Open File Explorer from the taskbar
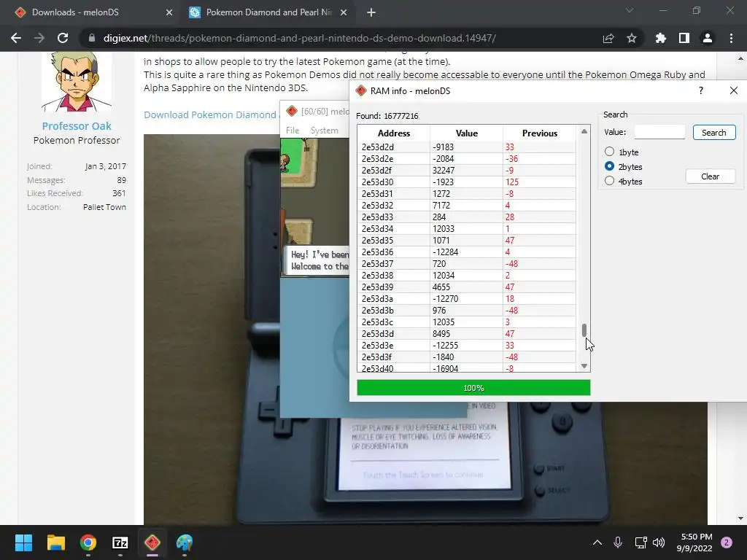 [x=55, y=542]
